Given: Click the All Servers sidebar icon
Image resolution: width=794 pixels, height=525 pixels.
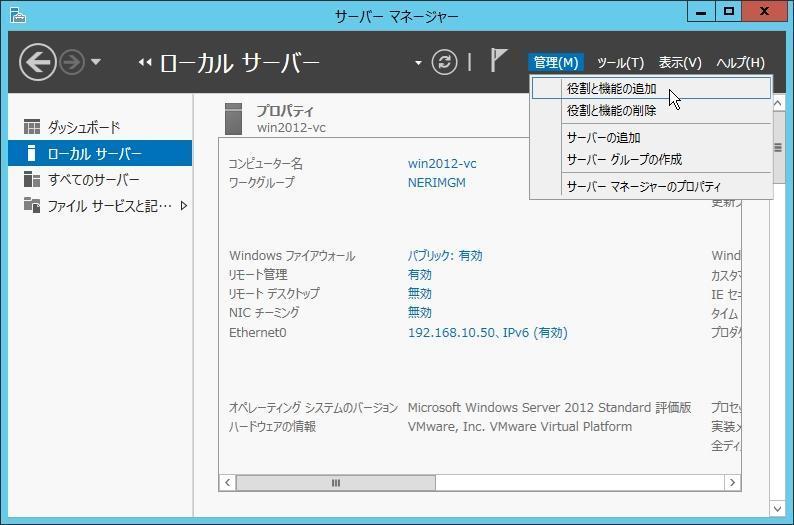Looking at the screenshot, I should (32, 180).
